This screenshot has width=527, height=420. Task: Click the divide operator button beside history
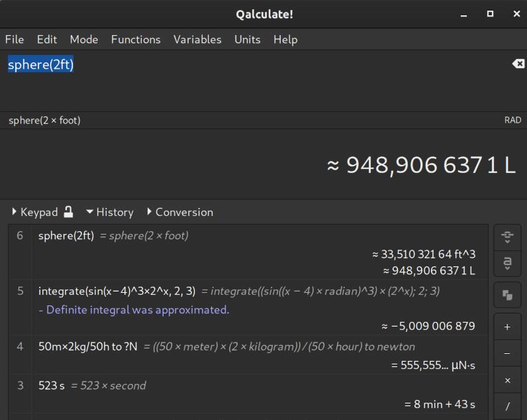[507, 406]
